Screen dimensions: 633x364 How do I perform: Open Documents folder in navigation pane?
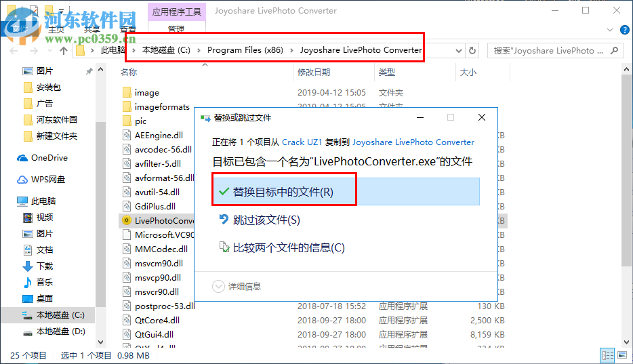[38, 250]
